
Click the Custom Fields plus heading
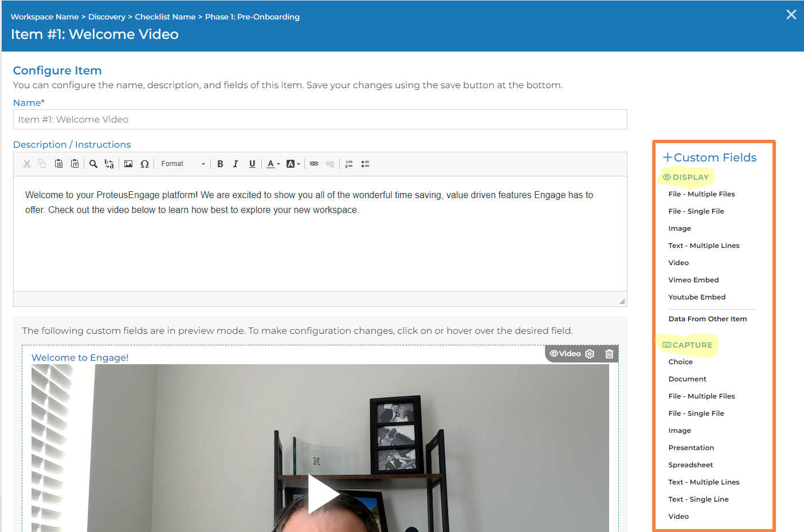(x=709, y=157)
